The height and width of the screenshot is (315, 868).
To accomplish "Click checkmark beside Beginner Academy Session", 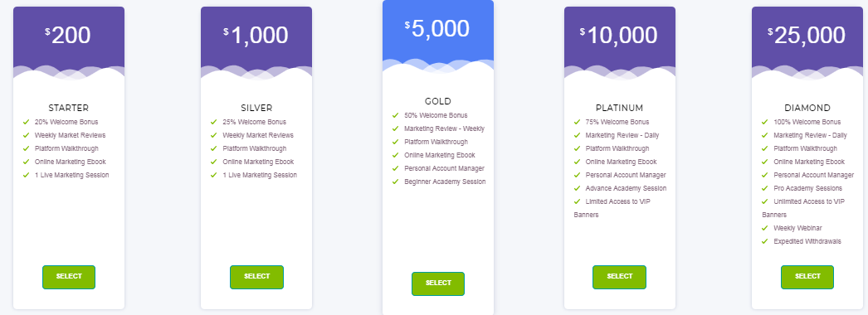I will click(395, 182).
